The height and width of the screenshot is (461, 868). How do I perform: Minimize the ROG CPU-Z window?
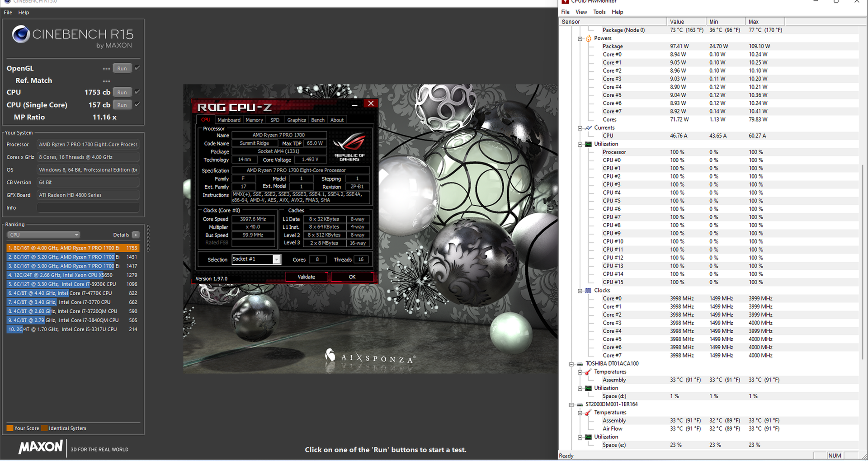355,105
